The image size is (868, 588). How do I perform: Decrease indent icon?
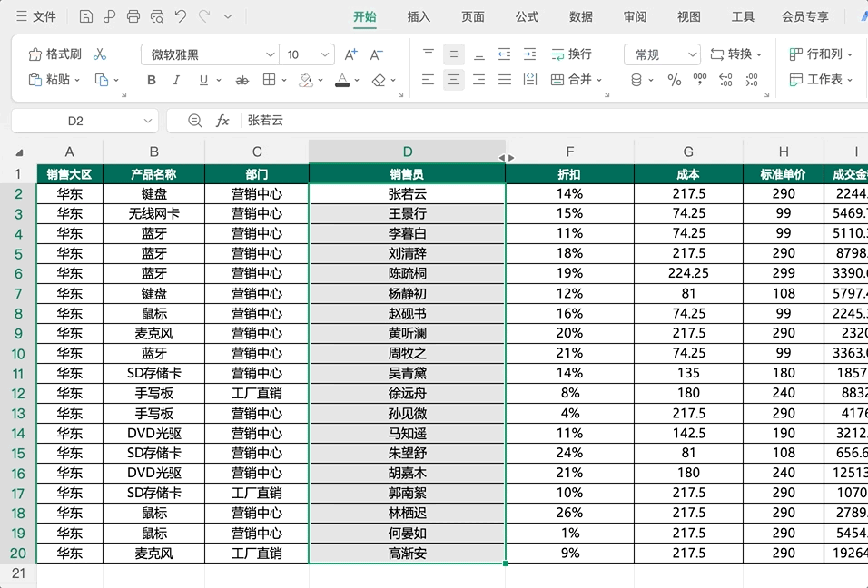[504, 54]
